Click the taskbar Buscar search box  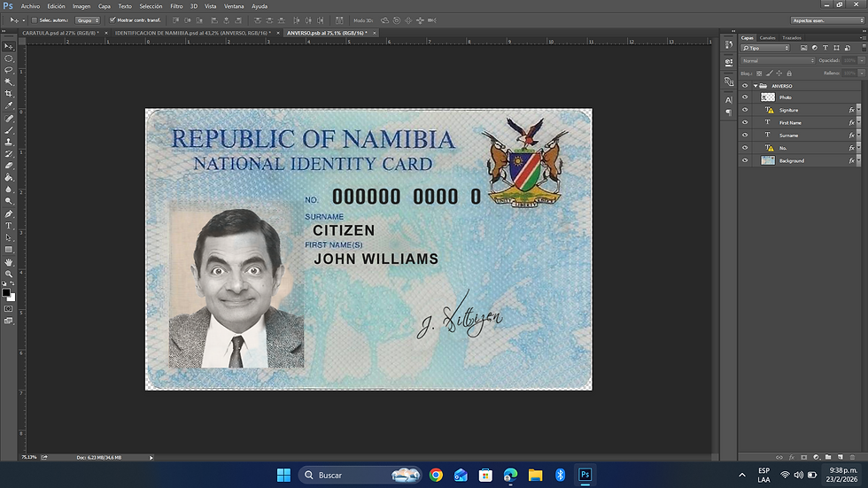click(360, 475)
